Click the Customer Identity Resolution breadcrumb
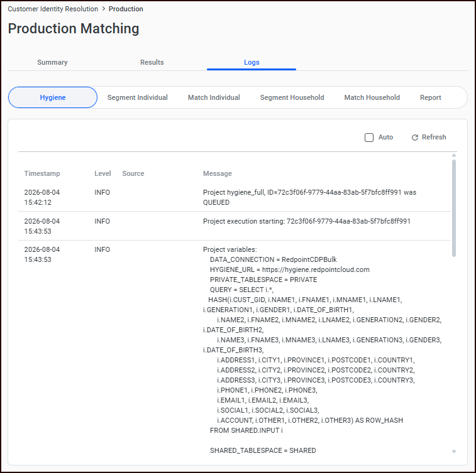The height and width of the screenshot is (473, 476). (x=53, y=9)
